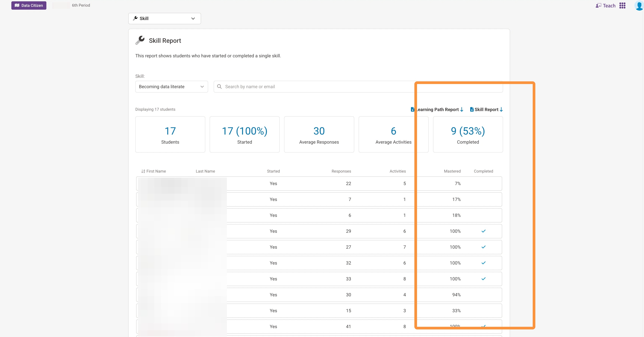
Task: Expand the Skill report type dropdown
Action: pos(165,19)
